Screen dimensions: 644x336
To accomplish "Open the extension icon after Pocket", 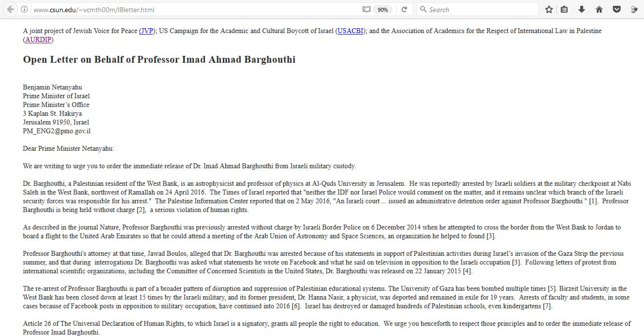I will coord(634,9).
